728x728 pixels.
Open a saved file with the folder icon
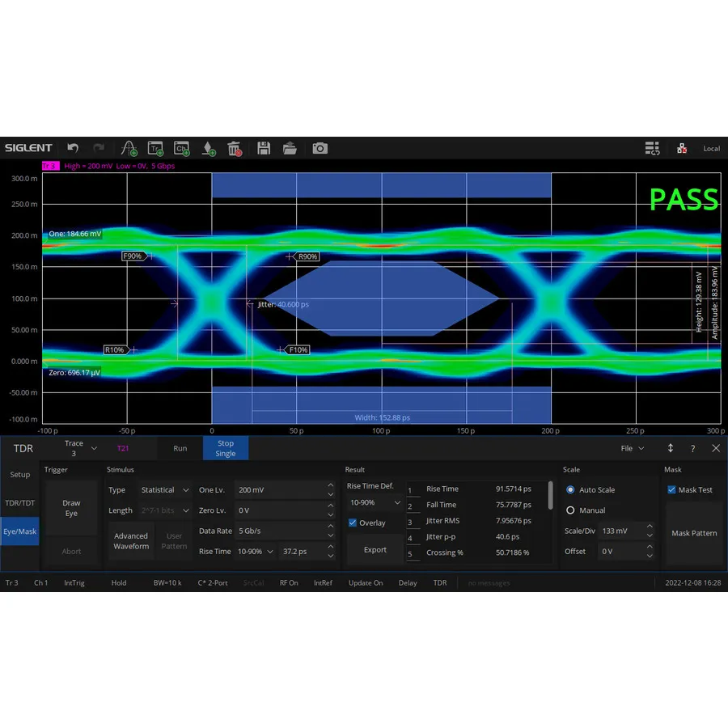pyautogui.click(x=290, y=148)
